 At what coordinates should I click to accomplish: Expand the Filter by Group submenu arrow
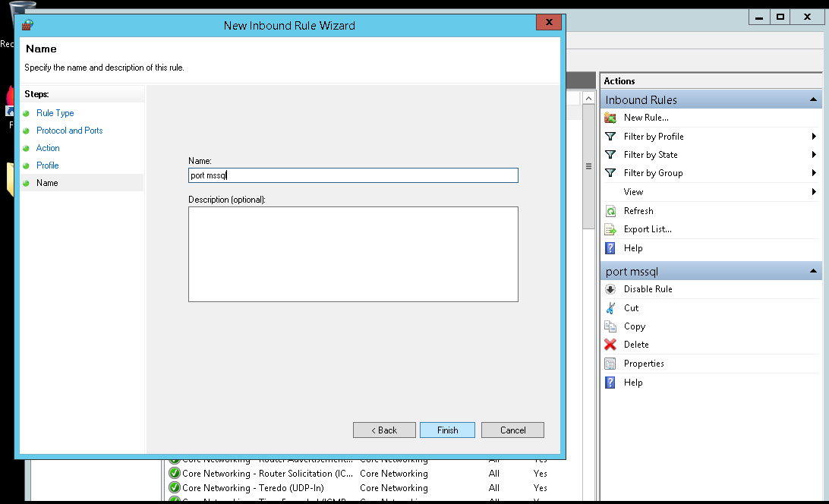pos(814,173)
